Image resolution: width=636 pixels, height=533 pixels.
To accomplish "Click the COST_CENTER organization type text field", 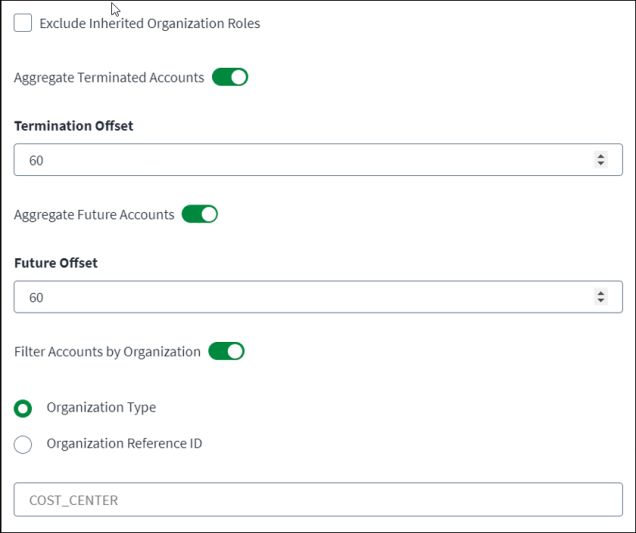I will [x=318, y=499].
